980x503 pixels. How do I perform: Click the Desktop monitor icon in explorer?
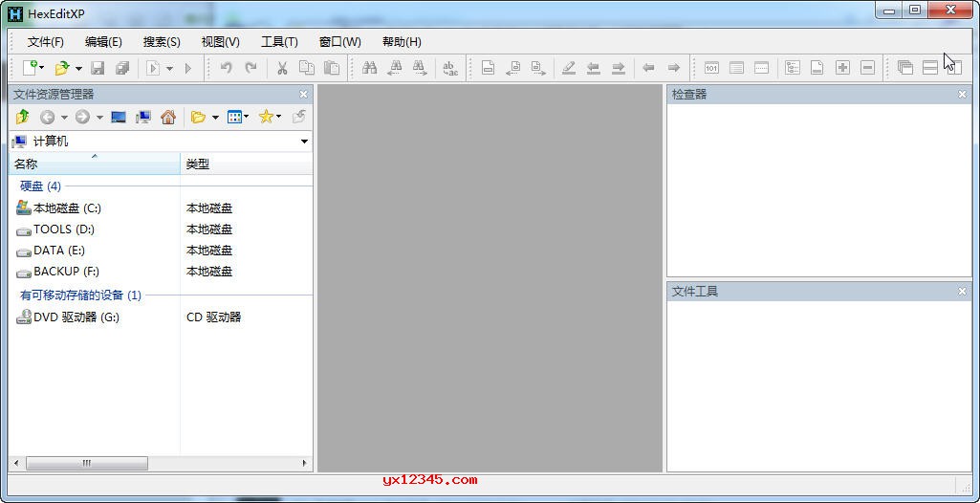pos(119,117)
